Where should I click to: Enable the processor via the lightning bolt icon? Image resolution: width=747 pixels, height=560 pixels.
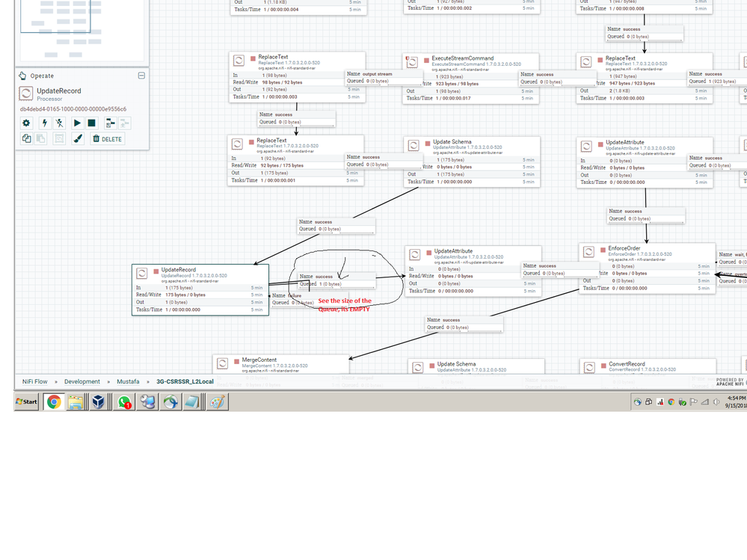(45, 123)
